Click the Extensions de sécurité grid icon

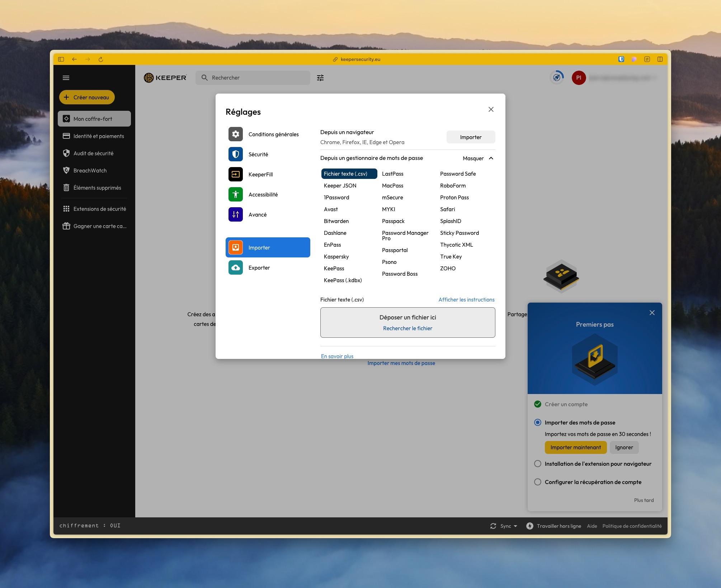[66, 209]
